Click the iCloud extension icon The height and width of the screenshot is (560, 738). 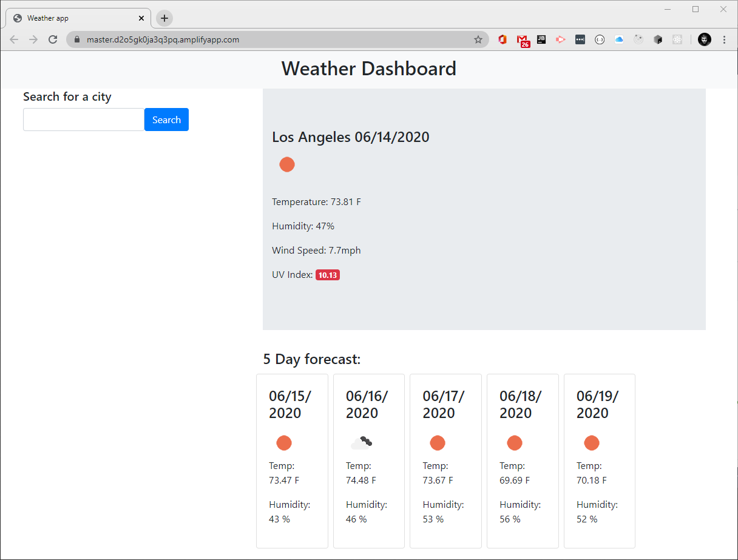619,39
